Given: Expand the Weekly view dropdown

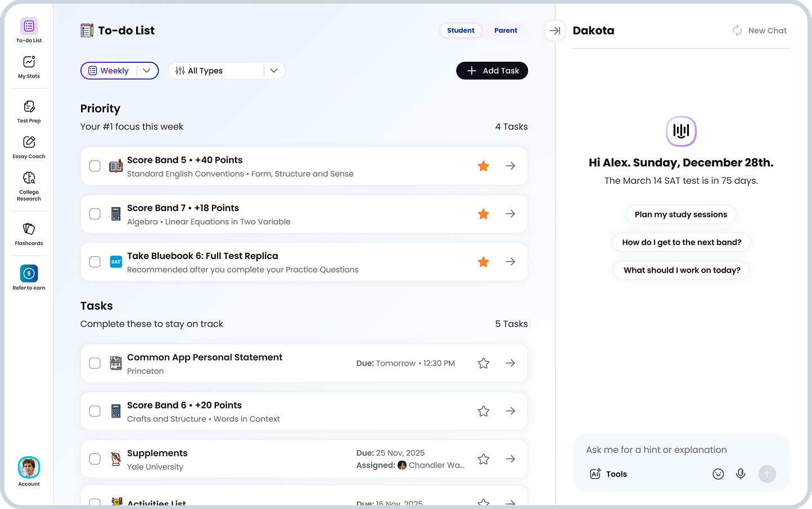Looking at the screenshot, I should coord(147,71).
